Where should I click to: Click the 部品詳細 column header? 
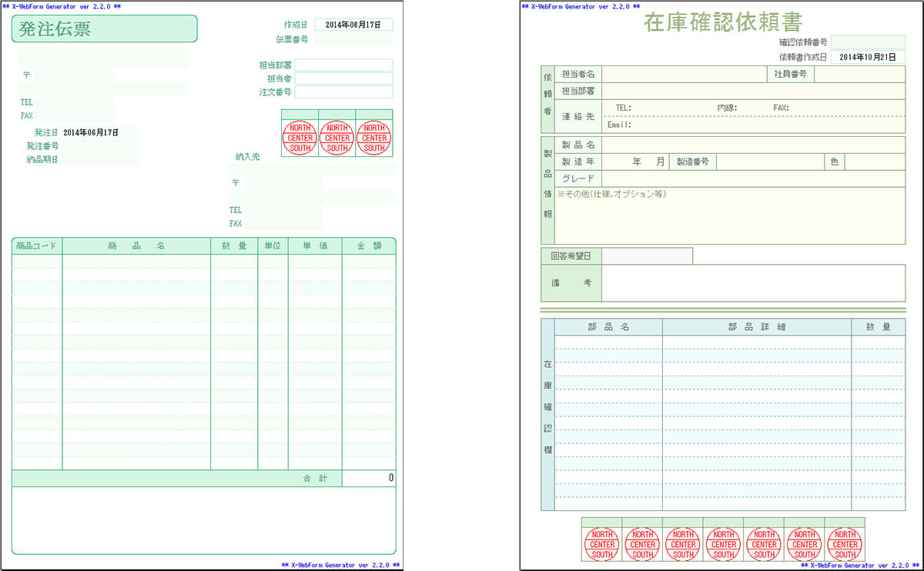pyautogui.click(x=757, y=327)
